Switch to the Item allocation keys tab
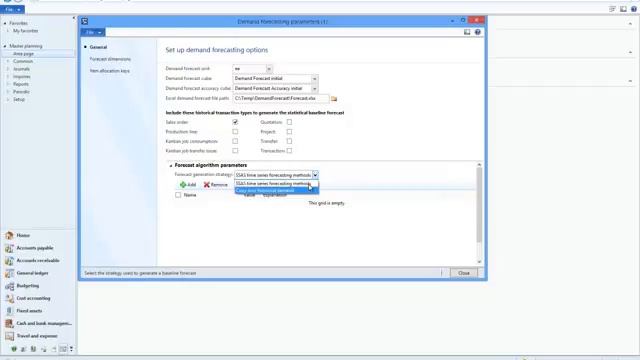Viewport: 640px width, 360px height. pos(109,71)
